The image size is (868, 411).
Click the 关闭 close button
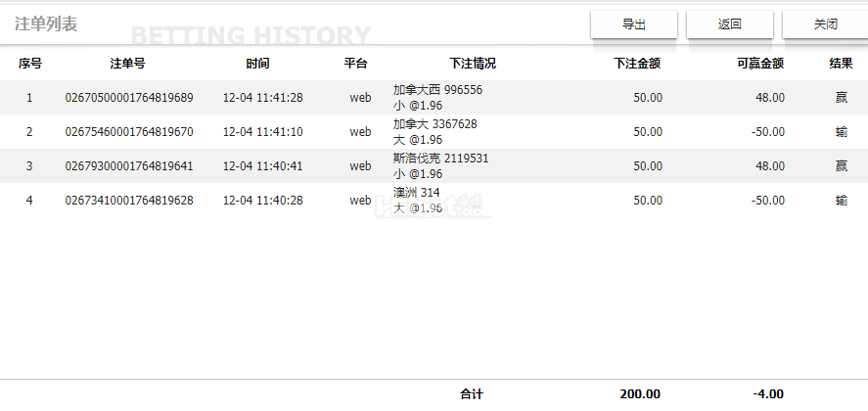pos(825,24)
